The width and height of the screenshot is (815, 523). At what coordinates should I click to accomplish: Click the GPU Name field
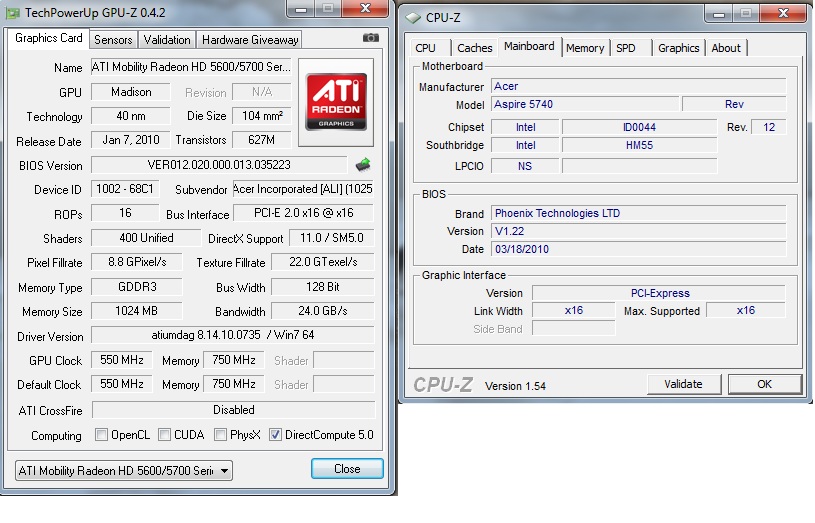pos(191,67)
